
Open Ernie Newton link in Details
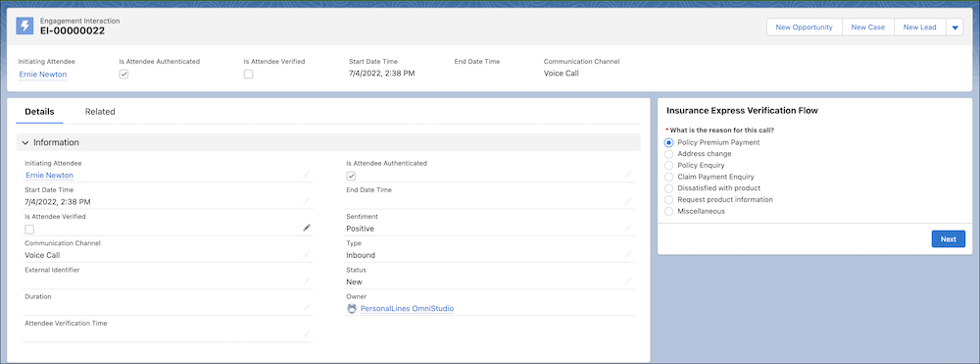[x=49, y=175]
